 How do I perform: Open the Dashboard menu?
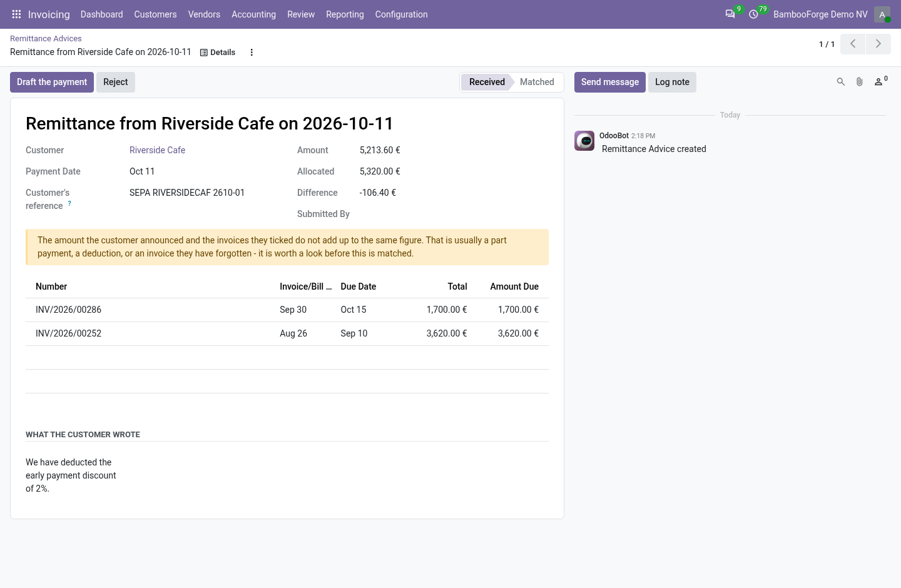pyautogui.click(x=101, y=14)
